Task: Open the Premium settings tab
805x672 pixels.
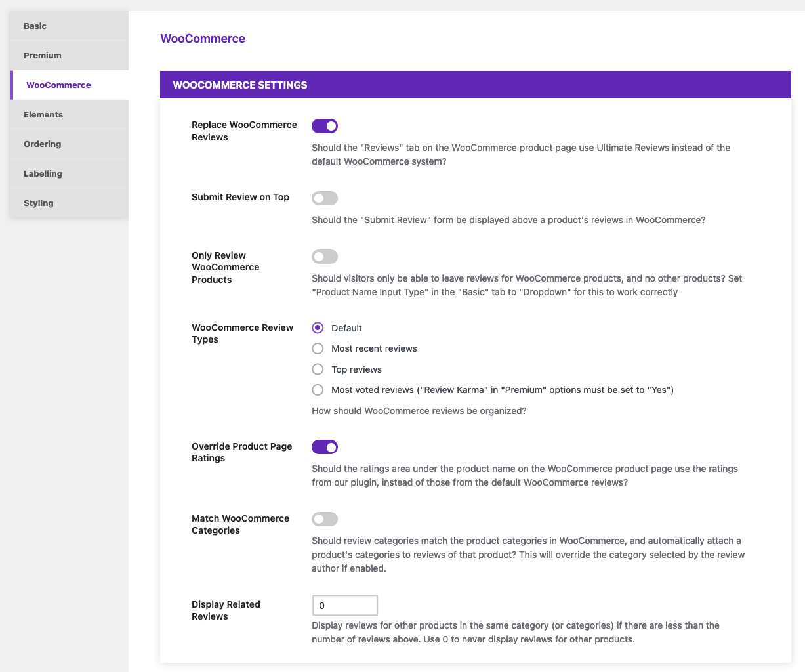Action: (70, 56)
